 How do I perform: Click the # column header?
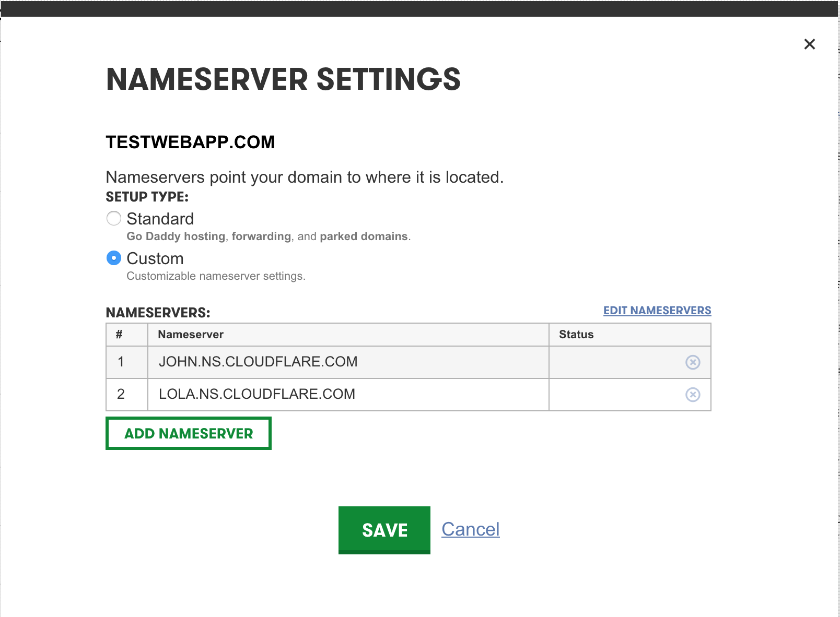[120, 335]
